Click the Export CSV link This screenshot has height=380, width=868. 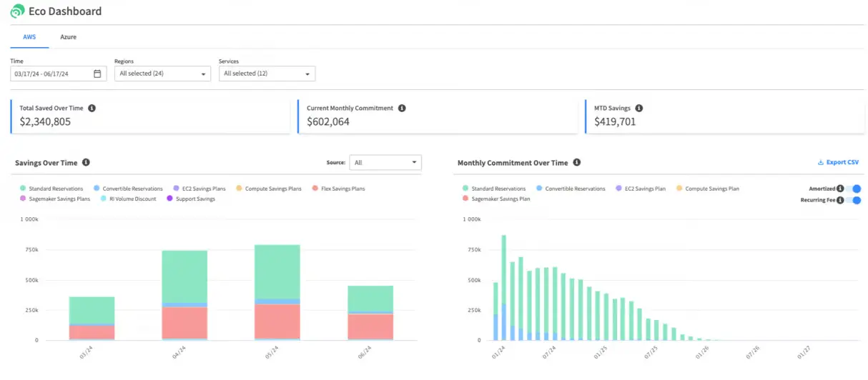pos(838,162)
